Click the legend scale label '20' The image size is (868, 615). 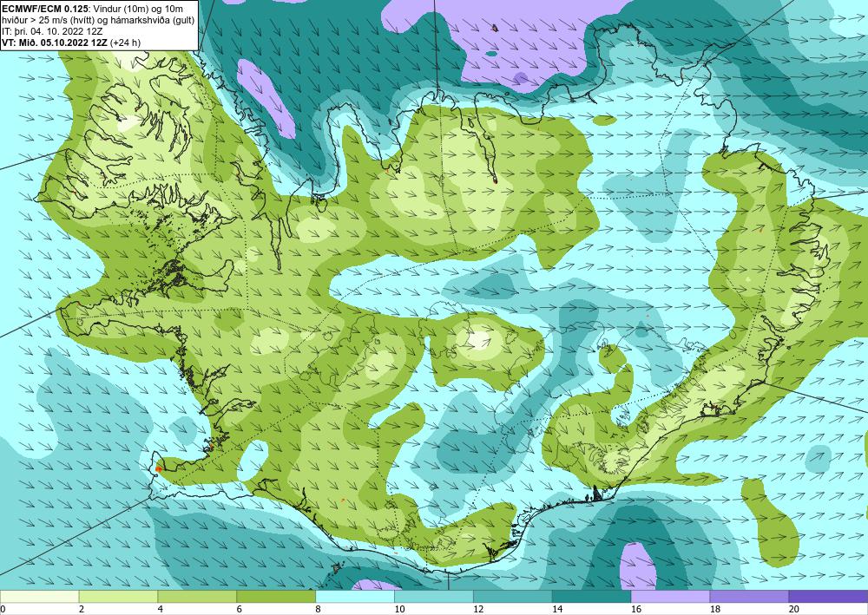coord(794,609)
